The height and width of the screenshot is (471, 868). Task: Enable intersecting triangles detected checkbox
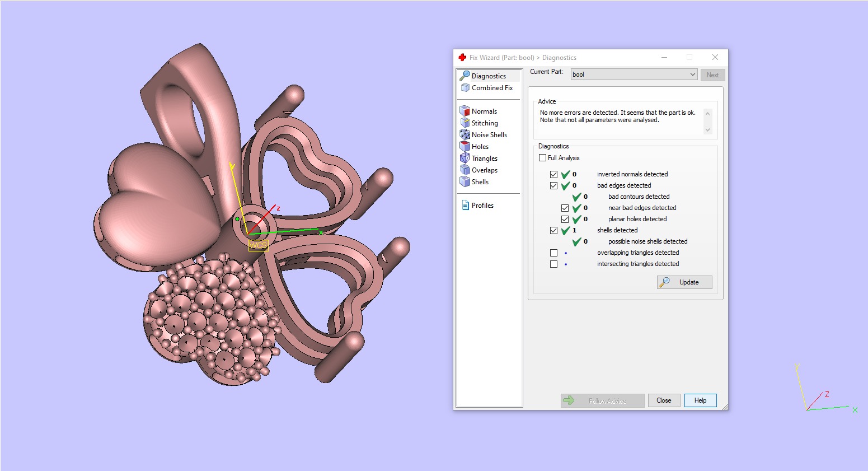(553, 264)
